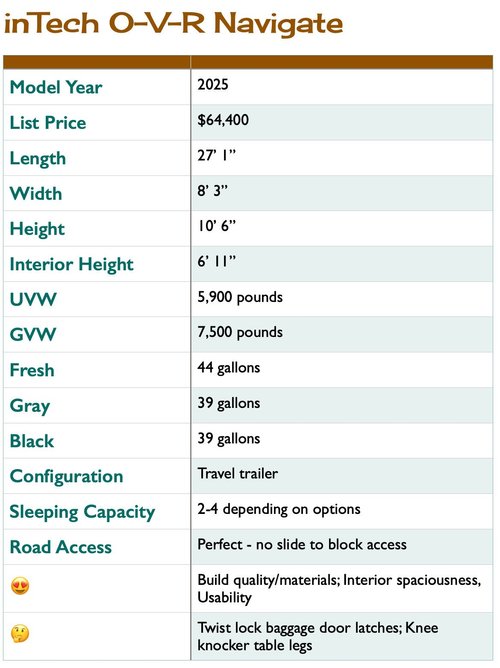Screen dimensions: 500x668
Task: Select the GVW 7,500 pounds value
Action: pos(240,332)
